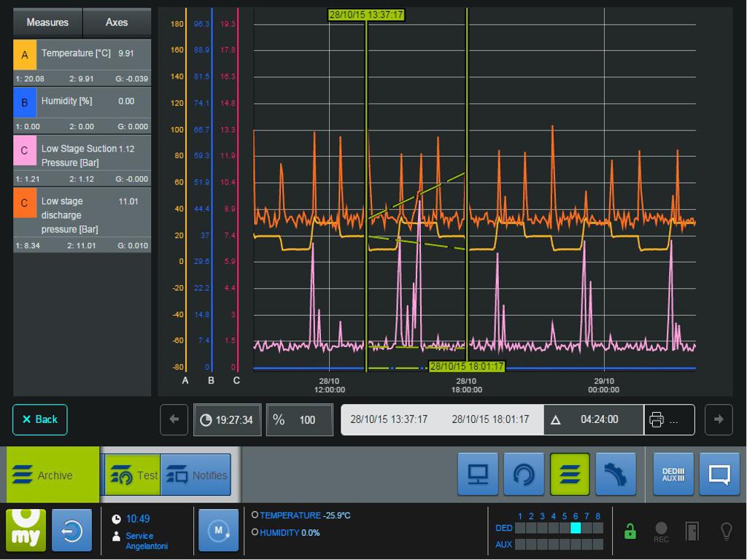Select the Notifies archive tab

tap(196, 475)
